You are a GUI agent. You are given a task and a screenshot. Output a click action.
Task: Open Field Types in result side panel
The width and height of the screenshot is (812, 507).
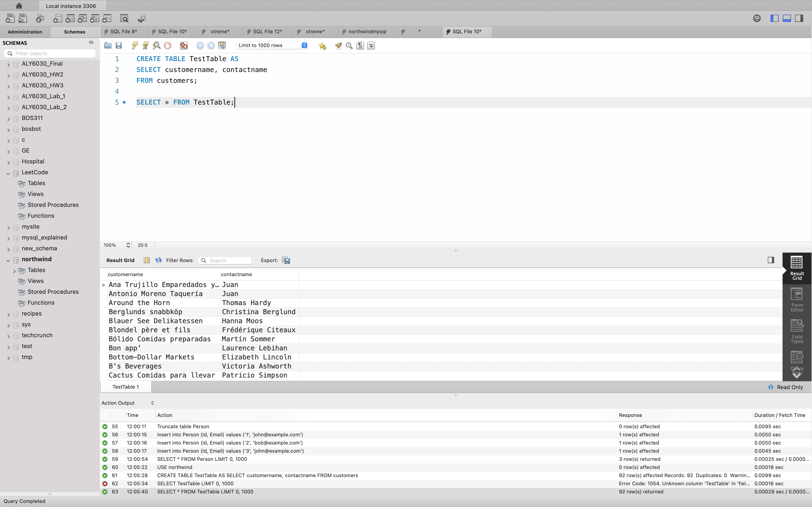tap(797, 331)
